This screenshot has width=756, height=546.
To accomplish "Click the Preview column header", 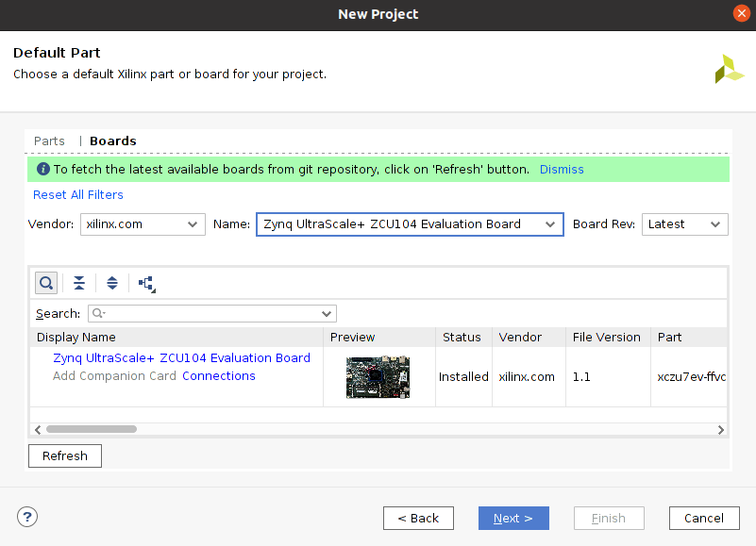I will click(379, 338).
